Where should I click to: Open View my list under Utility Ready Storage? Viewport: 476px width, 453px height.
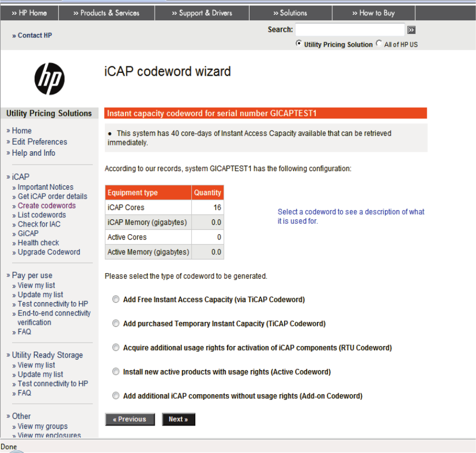36,365
